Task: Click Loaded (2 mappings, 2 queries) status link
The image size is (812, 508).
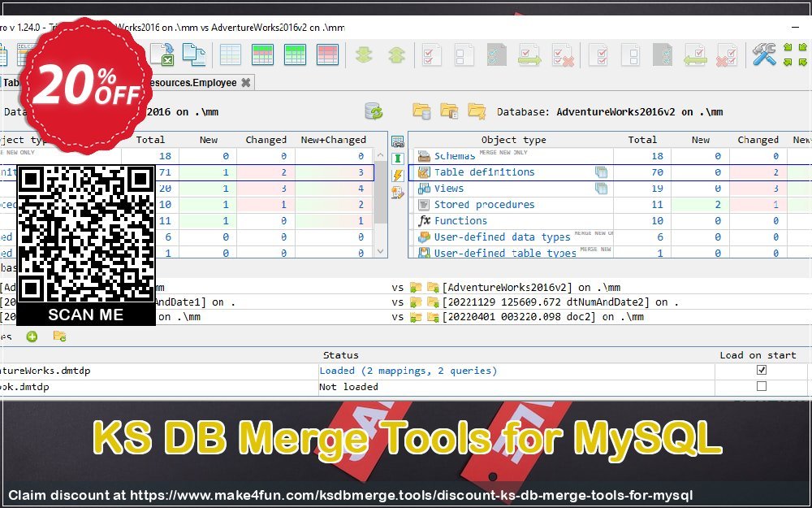Action: [408, 371]
